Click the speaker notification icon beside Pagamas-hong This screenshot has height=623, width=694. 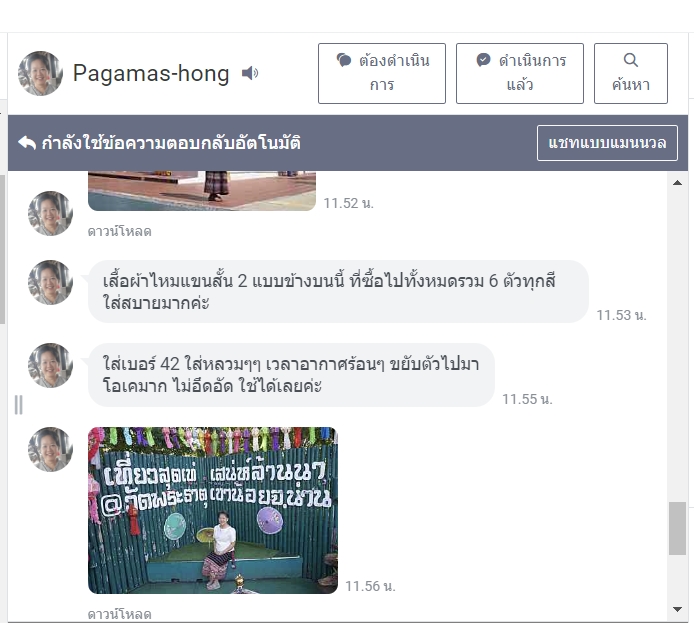coord(250,73)
